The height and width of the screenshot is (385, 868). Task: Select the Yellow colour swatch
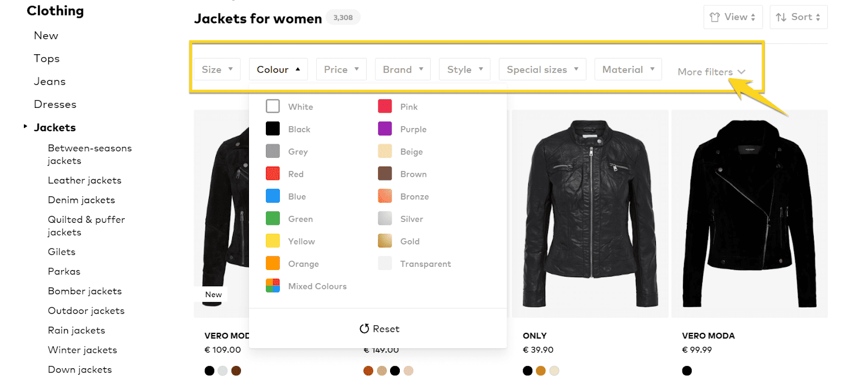273,241
